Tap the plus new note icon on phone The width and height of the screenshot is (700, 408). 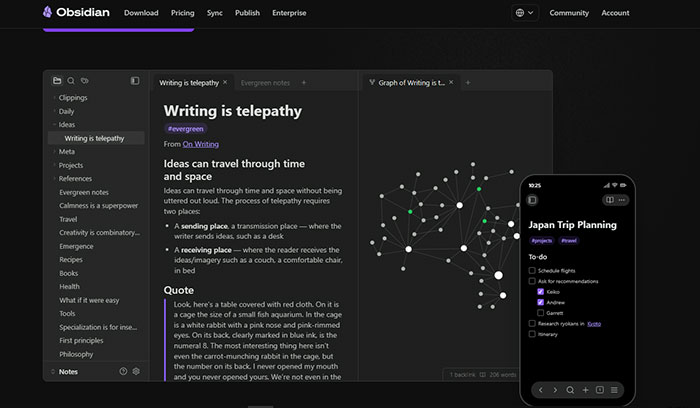pos(585,390)
